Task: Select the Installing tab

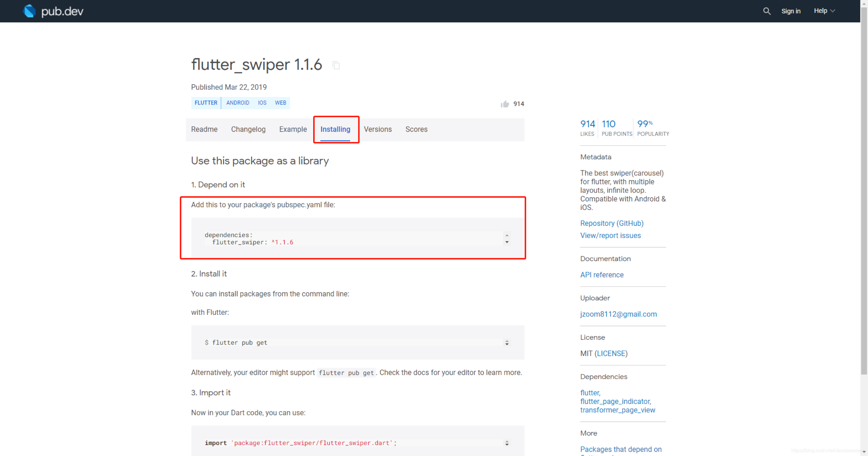Action: (335, 129)
